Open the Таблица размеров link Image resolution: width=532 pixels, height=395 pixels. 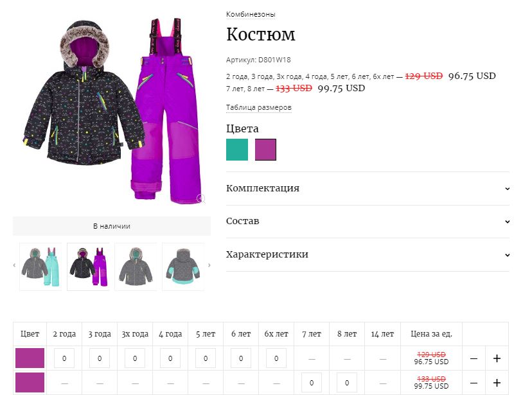pyautogui.click(x=258, y=107)
